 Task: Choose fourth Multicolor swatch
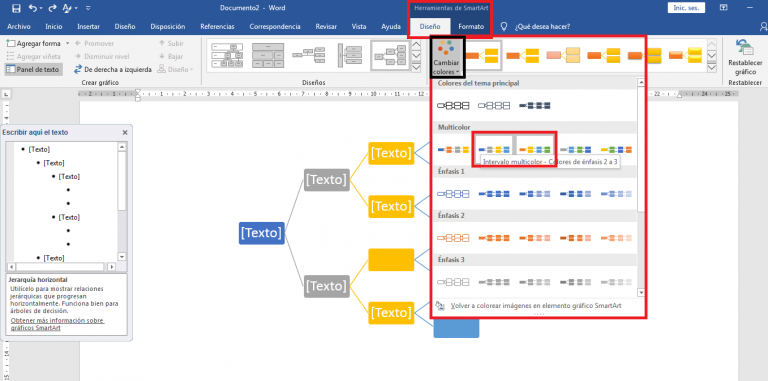[576, 149]
